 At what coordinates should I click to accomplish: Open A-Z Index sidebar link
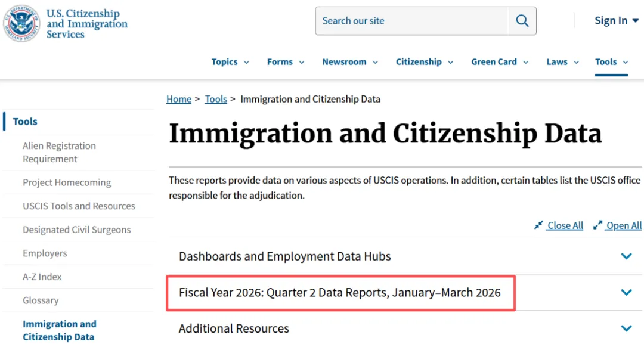tap(42, 277)
